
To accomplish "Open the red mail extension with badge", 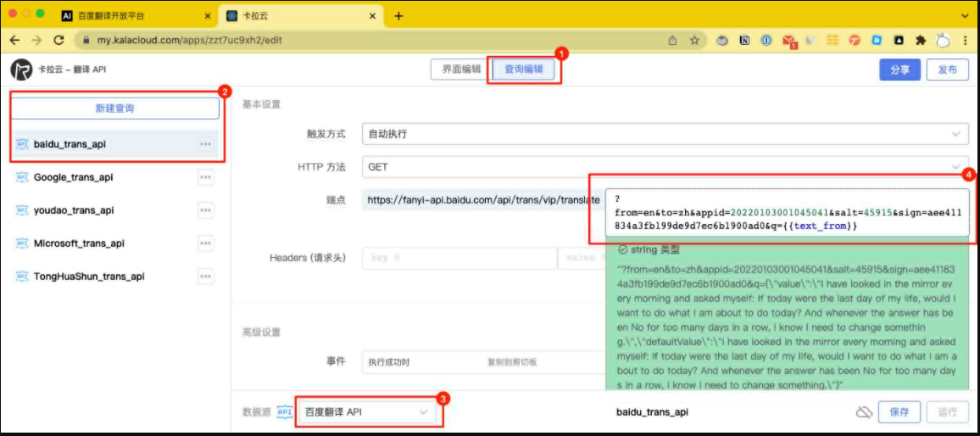I will [x=788, y=42].
